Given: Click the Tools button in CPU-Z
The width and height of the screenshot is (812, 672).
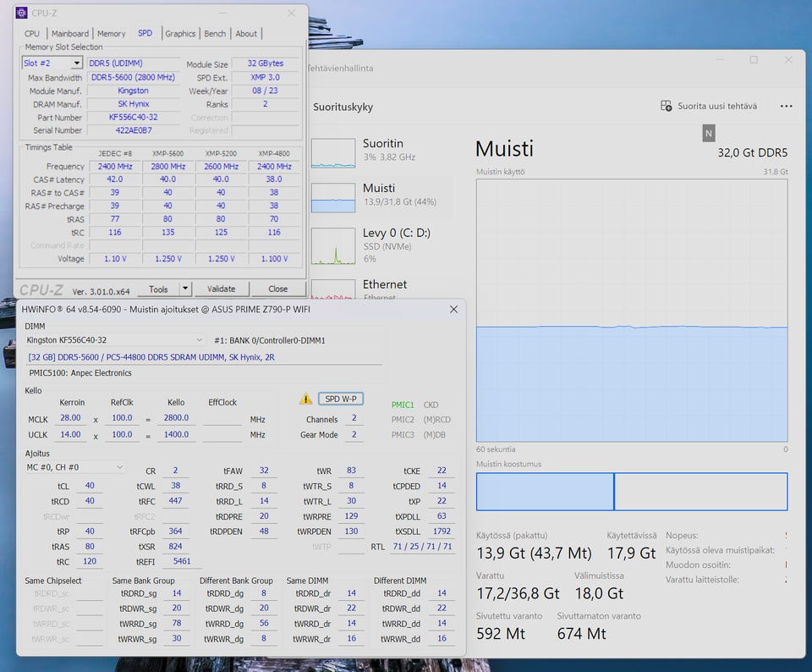Looking at the screenshot, I should point(158,289).
